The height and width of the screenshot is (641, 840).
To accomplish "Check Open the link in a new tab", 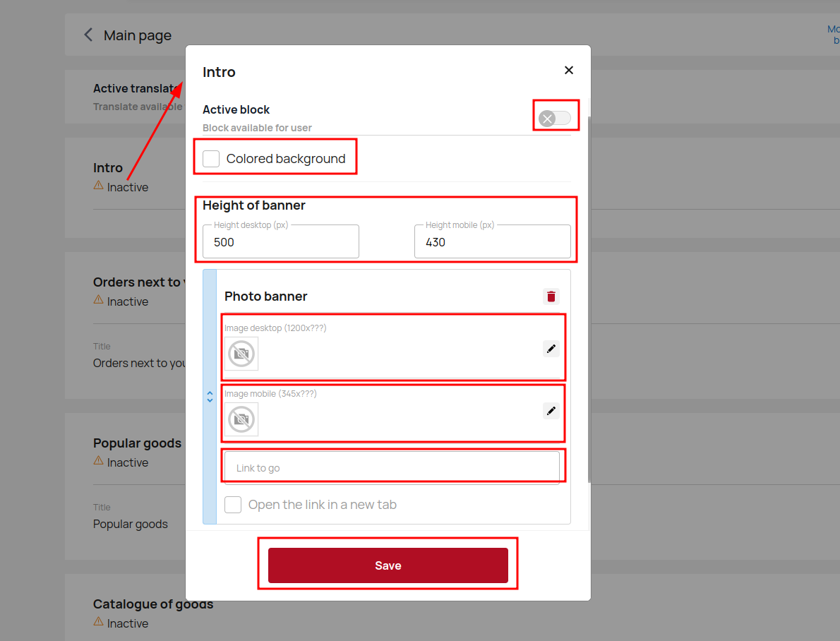I will point(233,505).
